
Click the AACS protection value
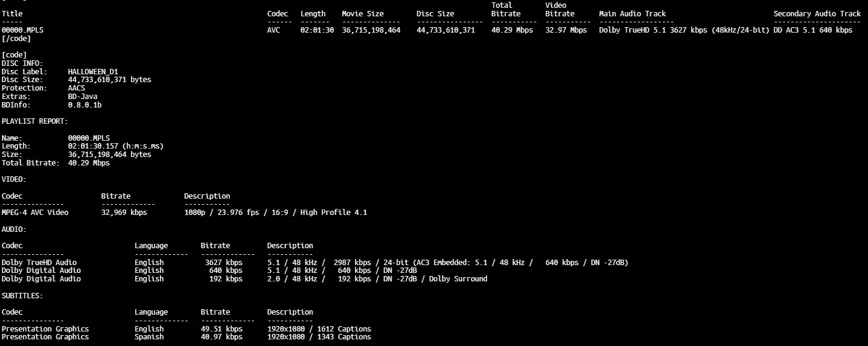[x=77, y=88]
